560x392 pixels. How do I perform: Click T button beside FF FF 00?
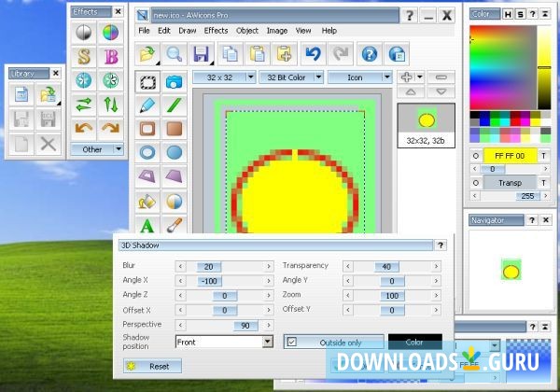(x=543, y=156)
